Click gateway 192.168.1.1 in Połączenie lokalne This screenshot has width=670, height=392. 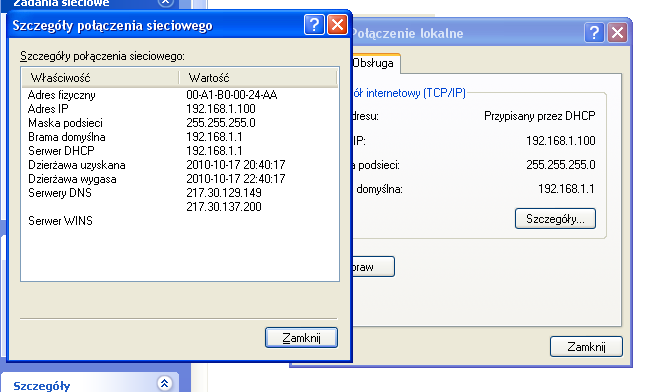(x=566, y=189)
